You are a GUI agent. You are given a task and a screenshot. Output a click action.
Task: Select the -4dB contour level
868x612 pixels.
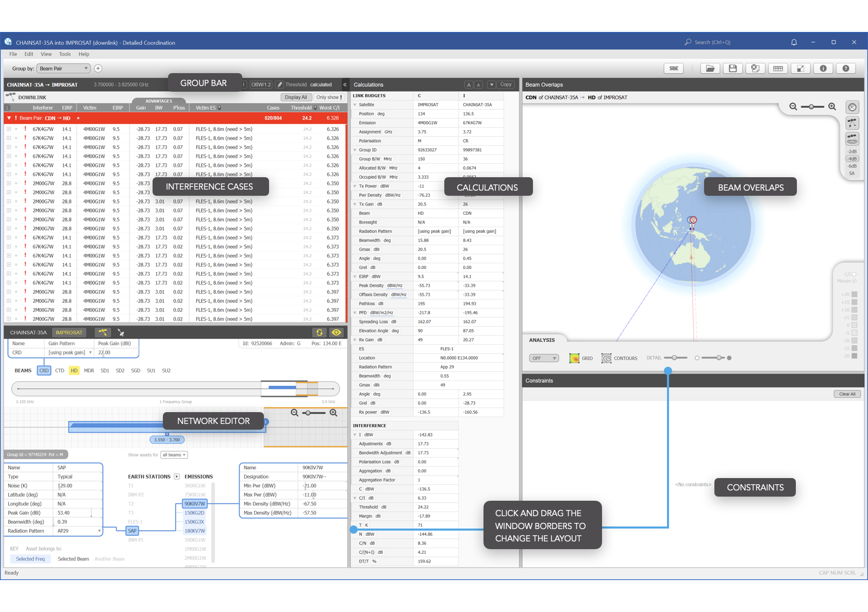pyautogui.click(x=852, y=159)
